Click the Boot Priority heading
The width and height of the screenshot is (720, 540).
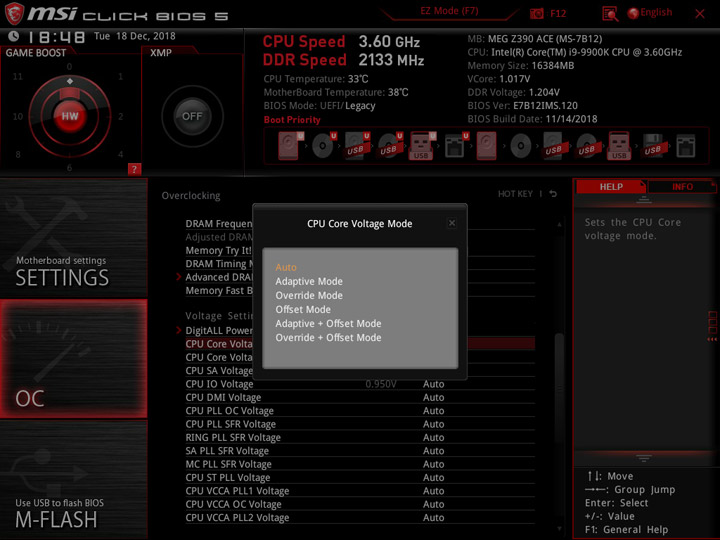292,120
